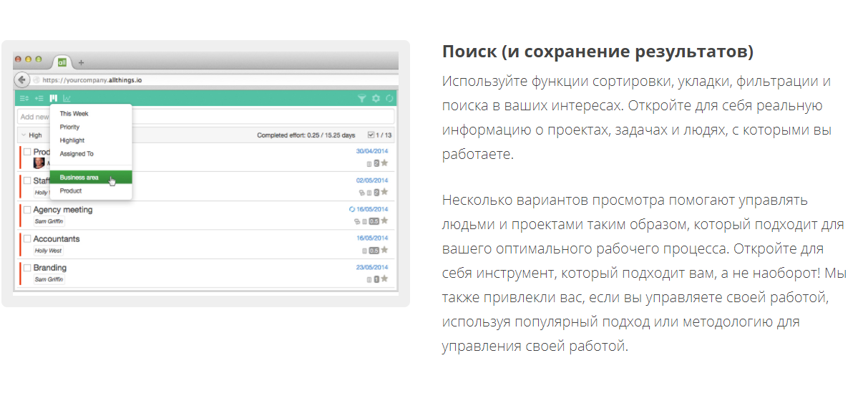Image resolution: width=868 pixels, height=406 pixels.
Task: Select the green 'all' AllThings tab
Action: click(x=62, y=62)
